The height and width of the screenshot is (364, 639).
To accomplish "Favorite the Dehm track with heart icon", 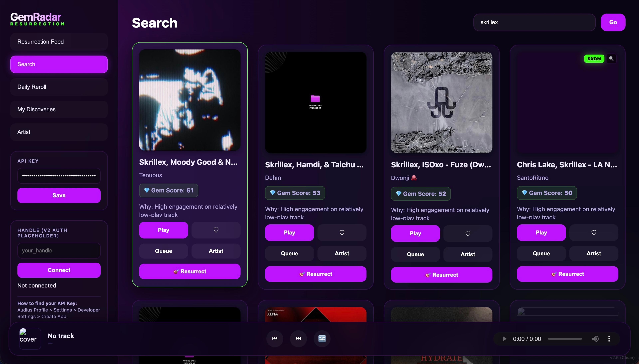I will 342,232.
